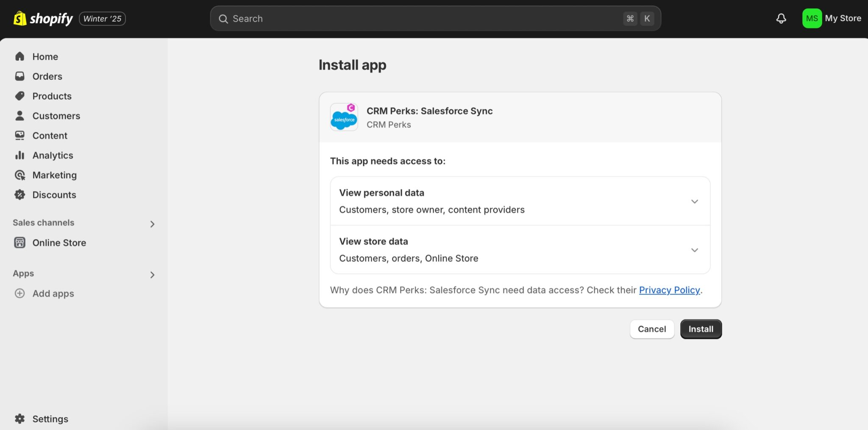Viewport: 868px width, 430px height.
Task: Navigate to Customers via sidebar icon
Action: [x=20, y=115]
